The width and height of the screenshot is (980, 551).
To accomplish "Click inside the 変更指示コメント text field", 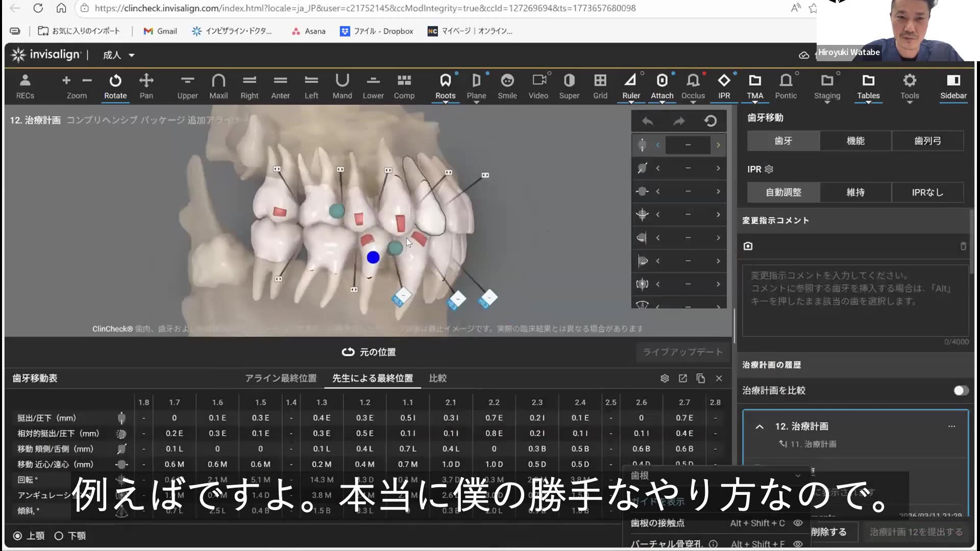I will pyautogui.click(x=855, y=301).
